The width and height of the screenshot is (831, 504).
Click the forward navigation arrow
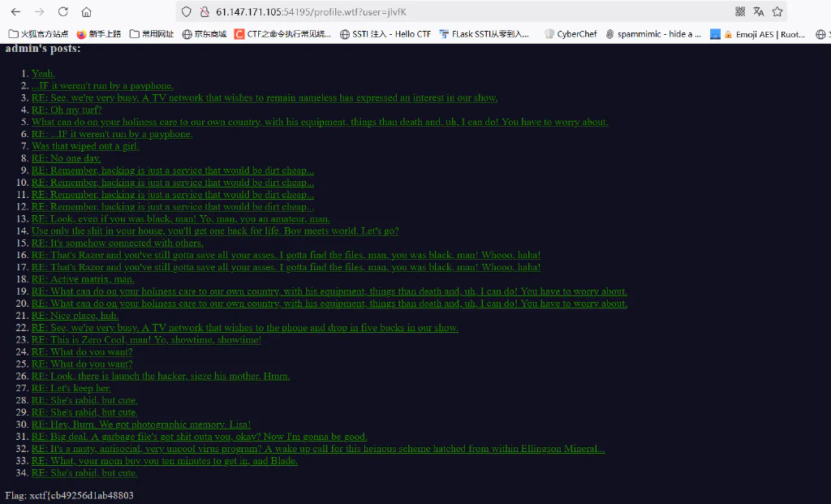coord(39,11)
